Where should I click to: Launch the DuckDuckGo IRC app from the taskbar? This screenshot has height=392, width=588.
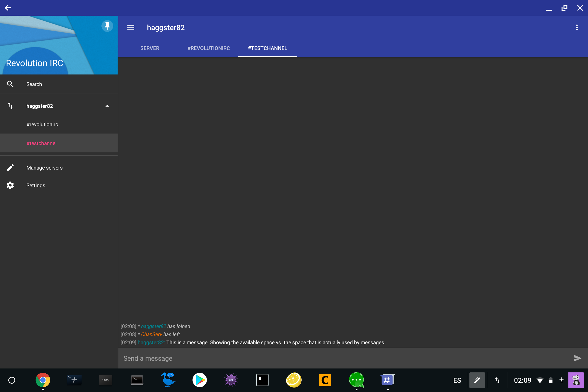[x=168, y=380]
